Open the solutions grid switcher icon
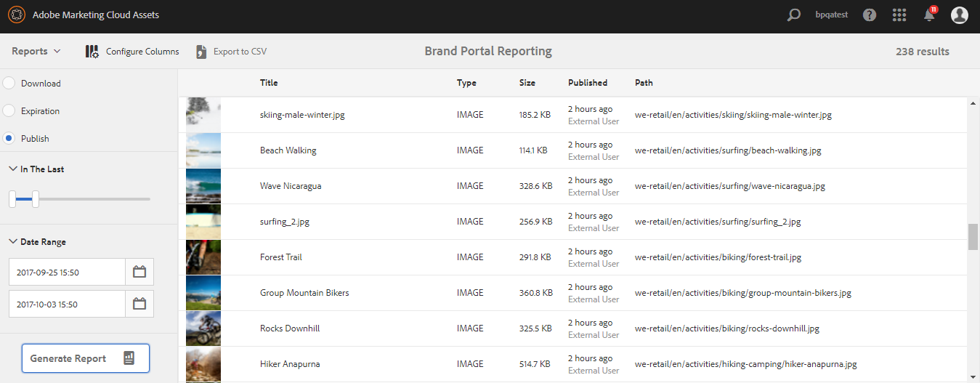 [x=899, y=15]
